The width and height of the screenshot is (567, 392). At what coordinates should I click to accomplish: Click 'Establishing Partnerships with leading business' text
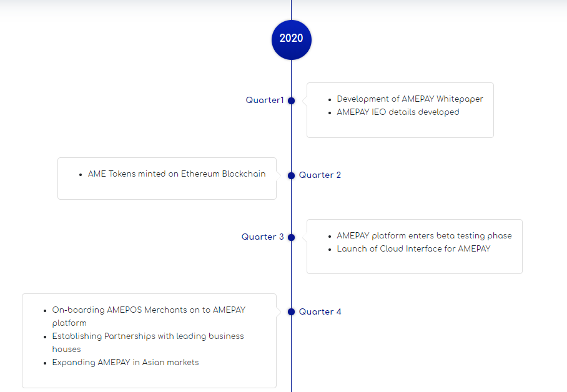coord(148,336)
